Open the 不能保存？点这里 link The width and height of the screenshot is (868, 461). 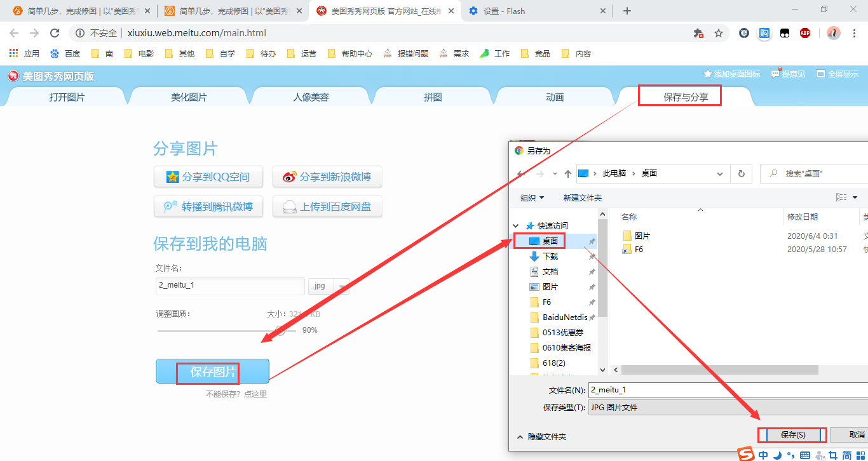pyautogui.click(x=236, y=394)
